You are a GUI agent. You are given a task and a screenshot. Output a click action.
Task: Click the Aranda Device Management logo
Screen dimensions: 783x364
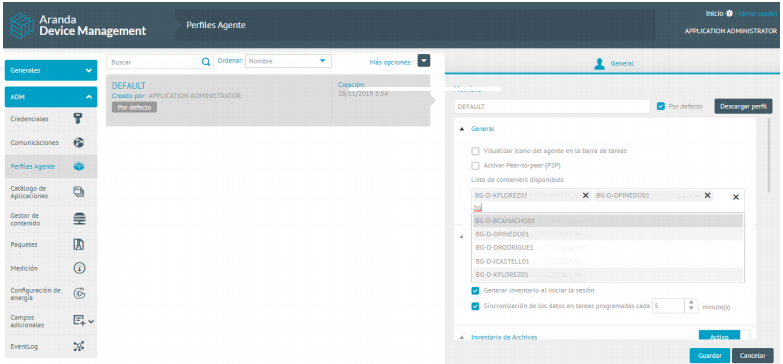click(79, 25)
